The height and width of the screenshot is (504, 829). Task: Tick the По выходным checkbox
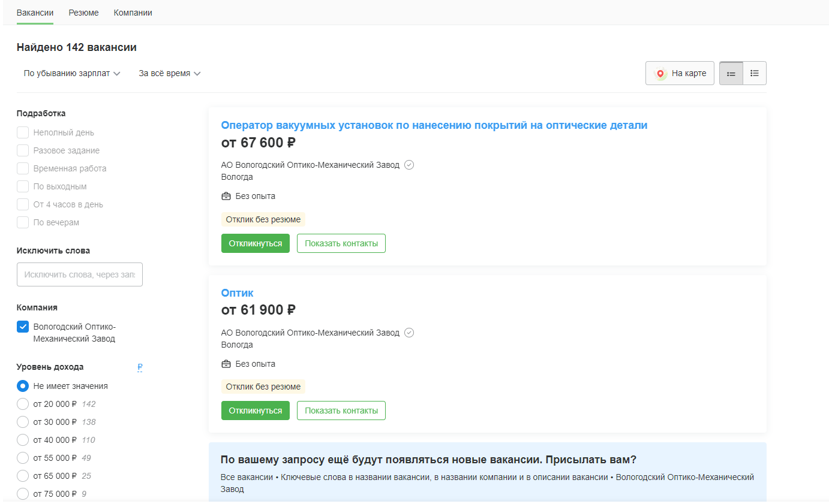[23, 186]
